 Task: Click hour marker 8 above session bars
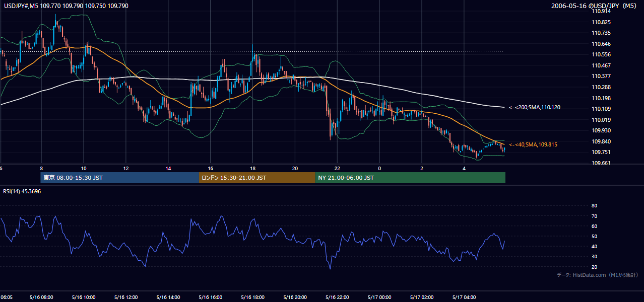(x=41, y=168)
